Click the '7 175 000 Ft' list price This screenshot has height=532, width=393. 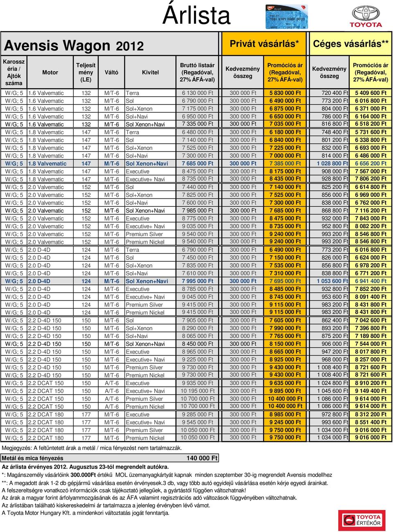198,108
